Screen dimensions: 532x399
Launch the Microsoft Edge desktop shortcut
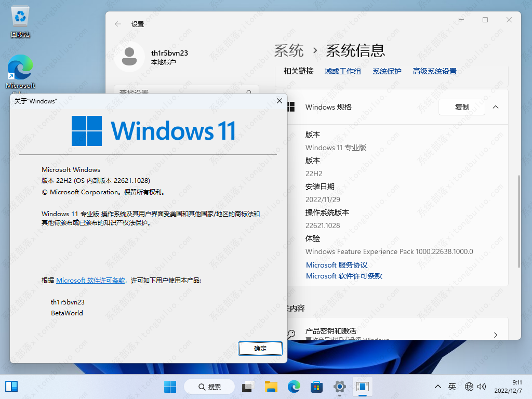point(20,68)
